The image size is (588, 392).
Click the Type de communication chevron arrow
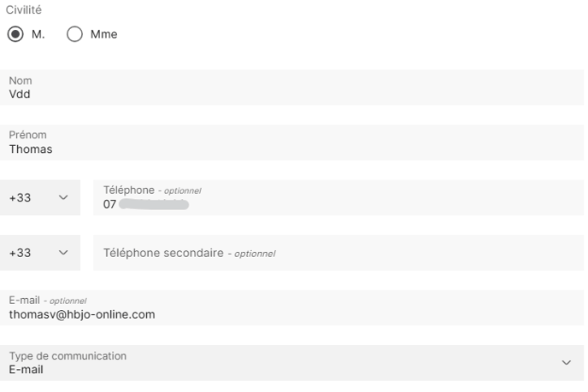coord(566,363)
